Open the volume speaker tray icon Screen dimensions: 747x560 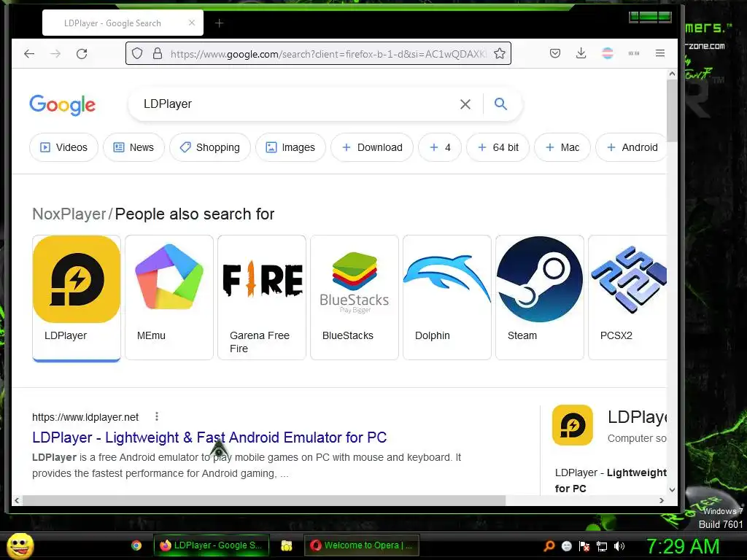pyautogui.click(x=619, y=546)
